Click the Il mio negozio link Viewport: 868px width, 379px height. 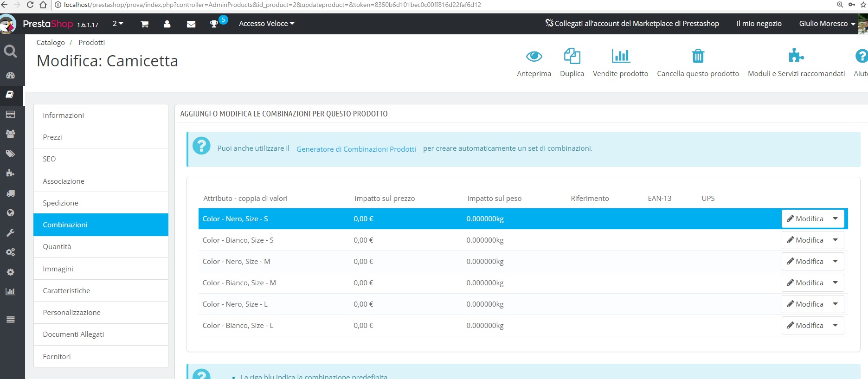(x=759, y=24)
